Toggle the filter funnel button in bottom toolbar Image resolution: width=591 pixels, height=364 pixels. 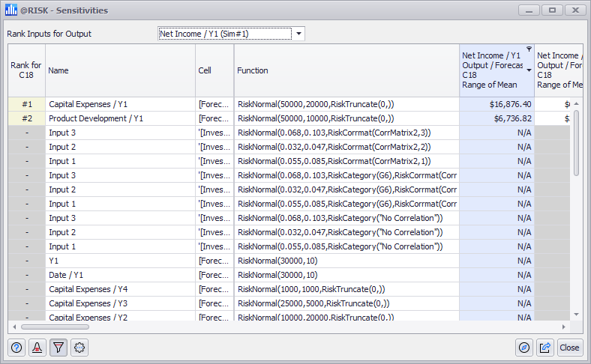pyautogui.click(x=59, y=348)
